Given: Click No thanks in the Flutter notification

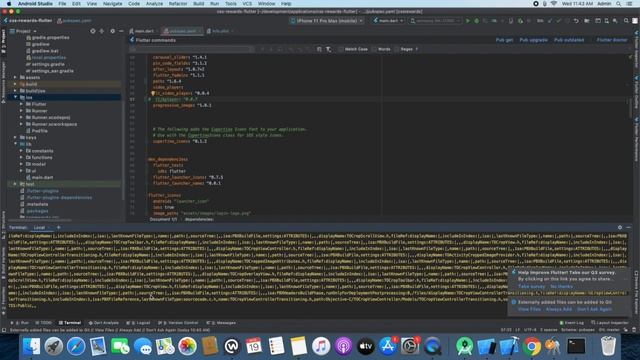Looking at the screenshot, I should point(561,287).
